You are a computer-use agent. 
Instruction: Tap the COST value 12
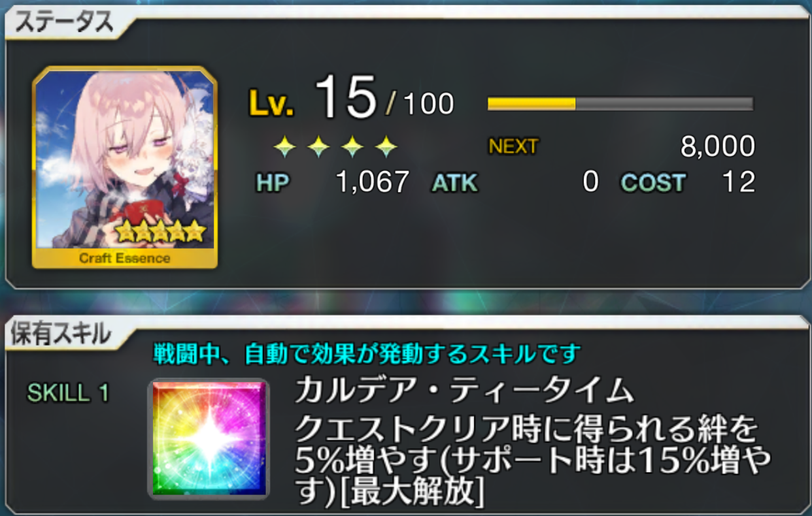pyautogui.click(x=739, y=182)
